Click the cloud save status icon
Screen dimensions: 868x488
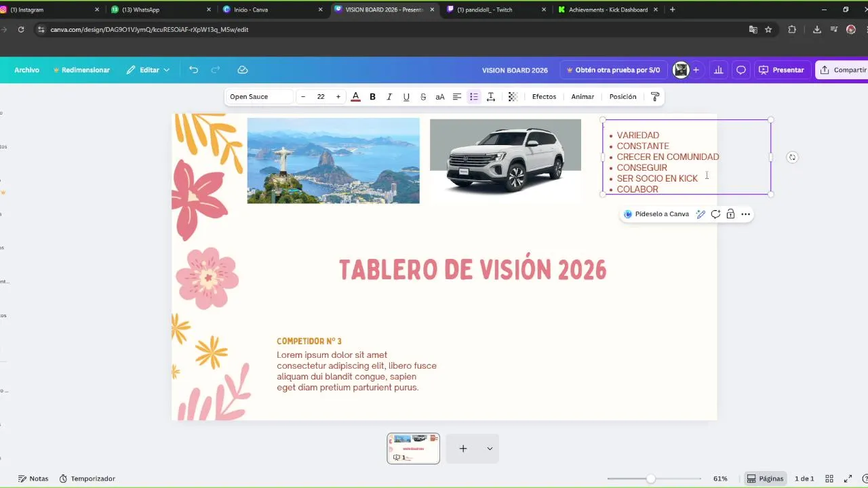[242, 70]
